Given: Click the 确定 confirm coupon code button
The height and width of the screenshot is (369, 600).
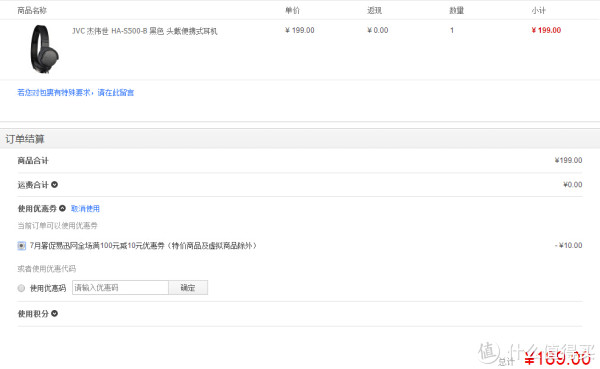Looking at the screenshot, I should [x=188, y=288].
